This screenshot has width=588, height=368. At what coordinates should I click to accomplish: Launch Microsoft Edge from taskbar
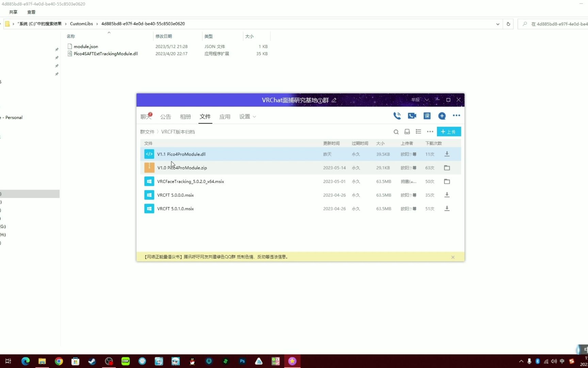pyautogui.click(x=25, y=361)
